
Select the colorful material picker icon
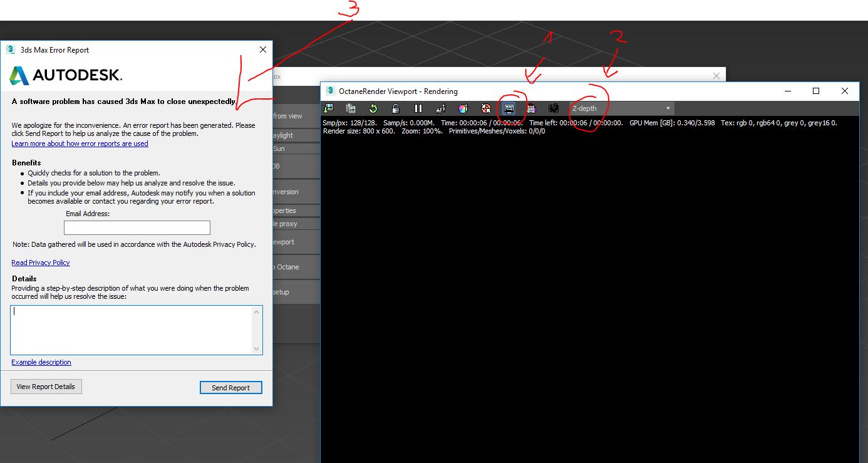pos(463,108)
